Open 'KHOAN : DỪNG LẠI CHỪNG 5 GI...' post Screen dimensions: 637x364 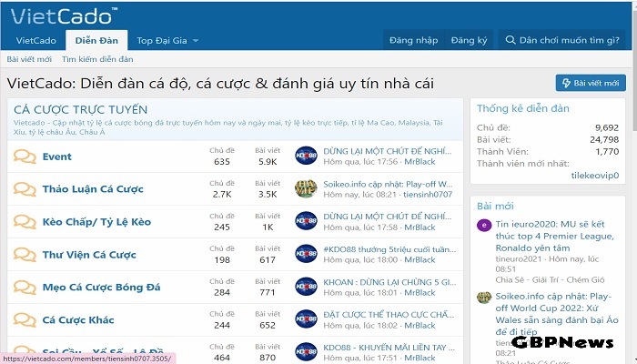[x=389, y=282]
